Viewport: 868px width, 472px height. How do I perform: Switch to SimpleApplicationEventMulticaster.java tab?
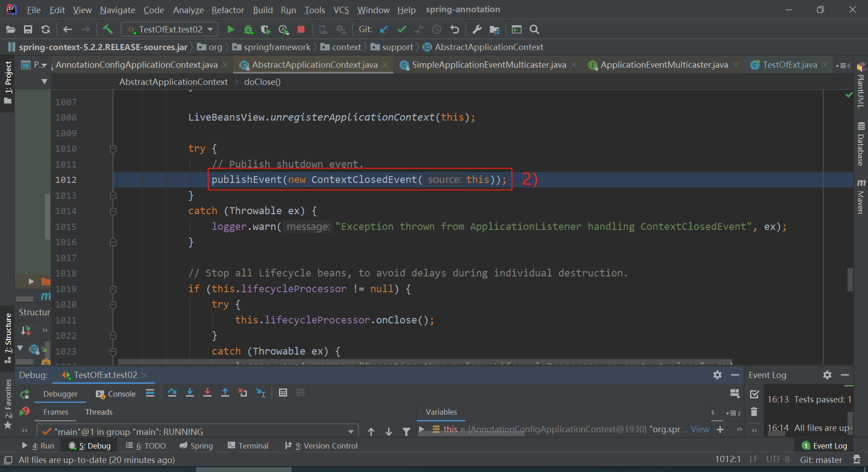pyautogui.click(x=489, y=65)
